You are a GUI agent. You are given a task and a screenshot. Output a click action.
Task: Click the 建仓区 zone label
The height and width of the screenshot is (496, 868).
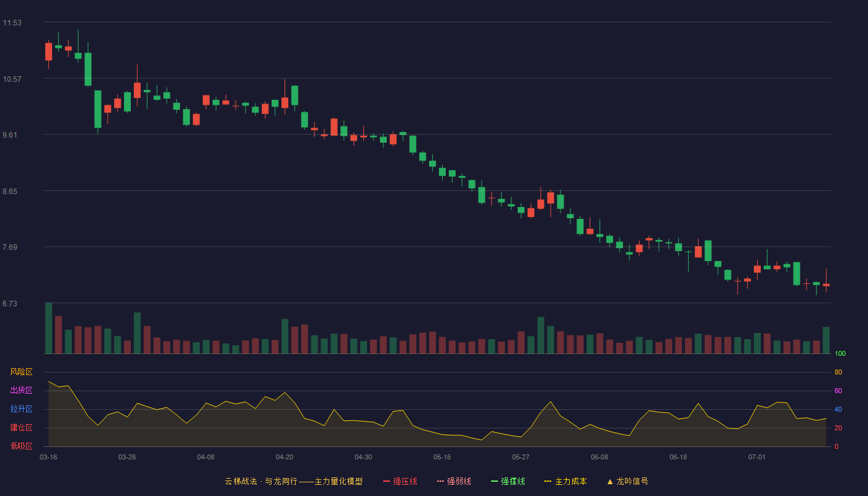tap(21, 428)
